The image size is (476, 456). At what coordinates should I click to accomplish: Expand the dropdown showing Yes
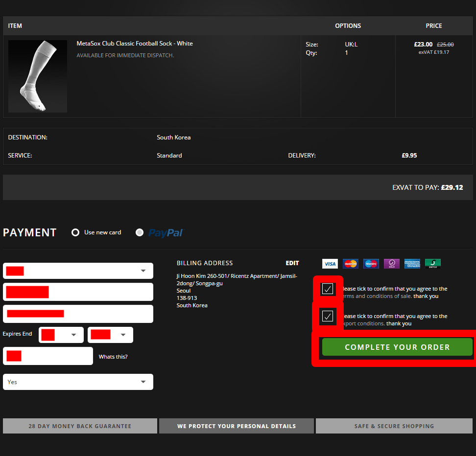point(78,382)
